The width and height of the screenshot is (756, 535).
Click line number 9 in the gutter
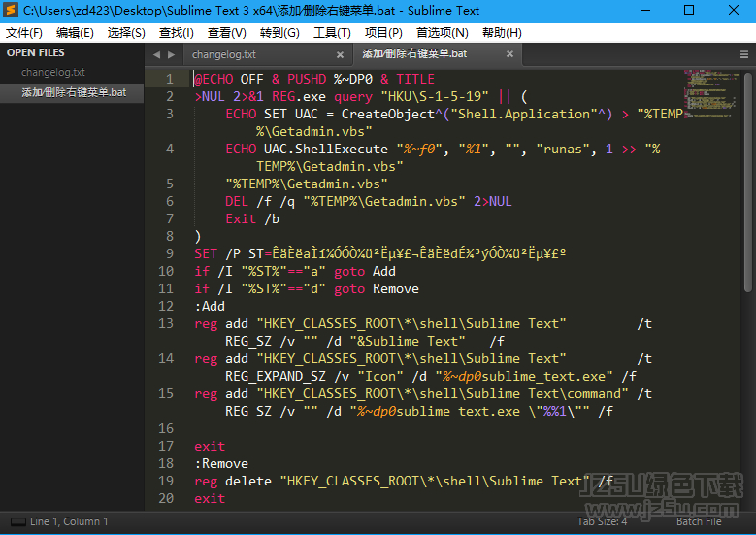click(x=169, y=253)
